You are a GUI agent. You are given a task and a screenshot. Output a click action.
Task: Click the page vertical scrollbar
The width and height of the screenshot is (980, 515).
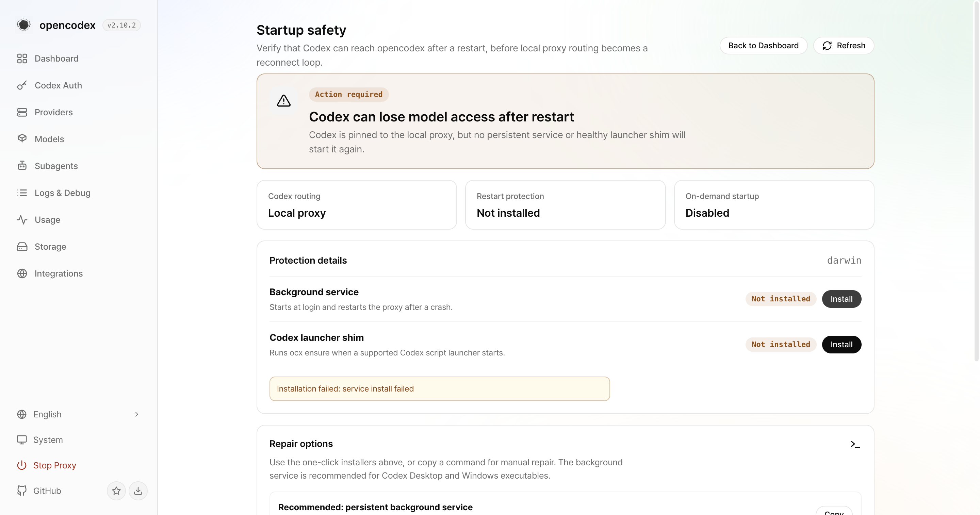(976, 181)
